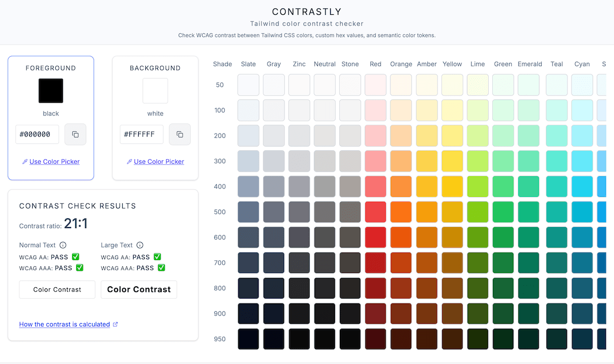Viewport: 614px width, 364px height.
Task: Select the Green 800 swatch
Action: click(503, 288)
